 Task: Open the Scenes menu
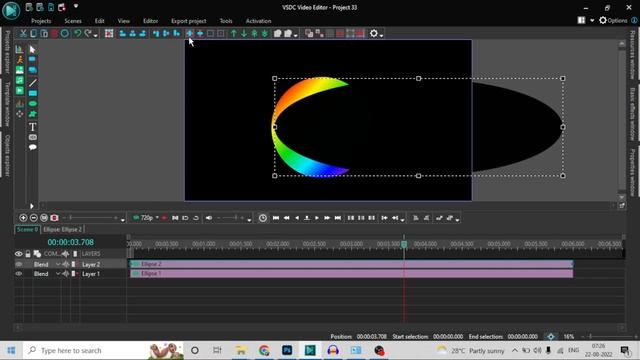(73, 21)
